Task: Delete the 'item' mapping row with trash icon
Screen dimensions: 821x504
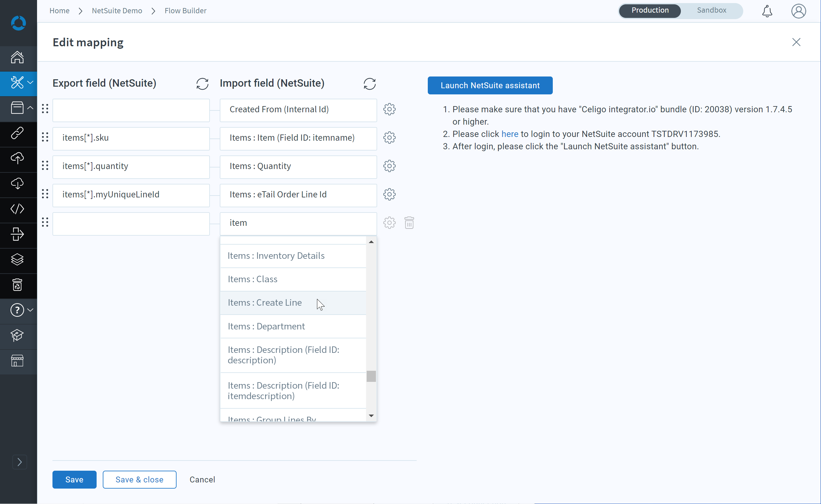Action: click(x=409, y=223)
